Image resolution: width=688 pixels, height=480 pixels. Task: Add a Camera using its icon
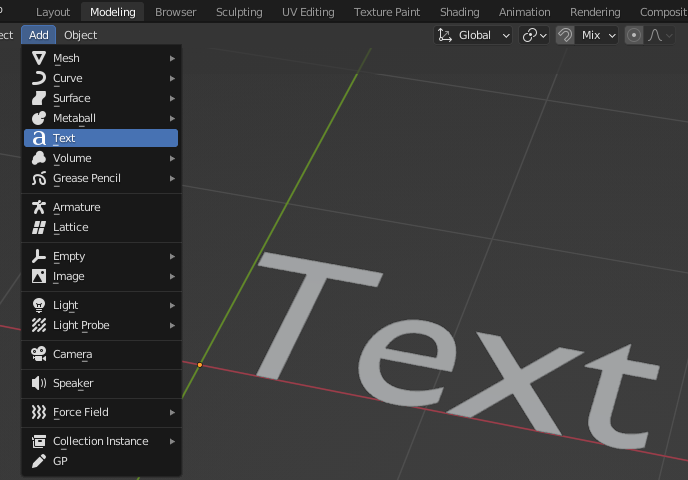click(39, 354)
